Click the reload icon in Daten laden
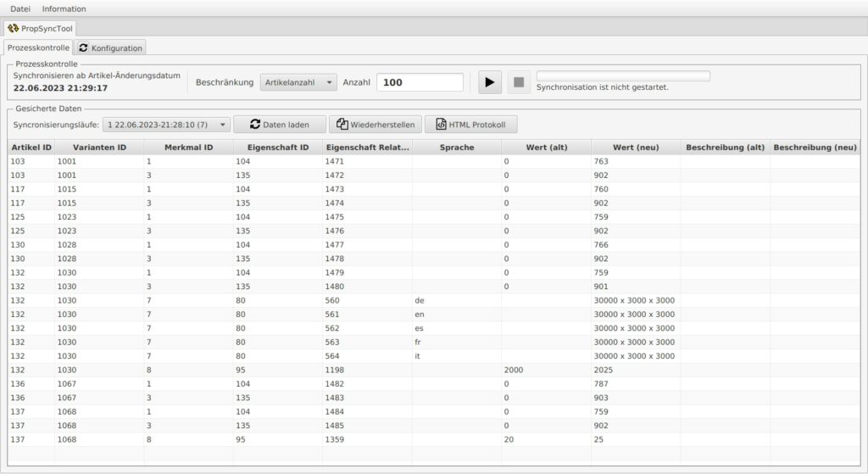This screenshot has height=474, width=868. [254, 125]
